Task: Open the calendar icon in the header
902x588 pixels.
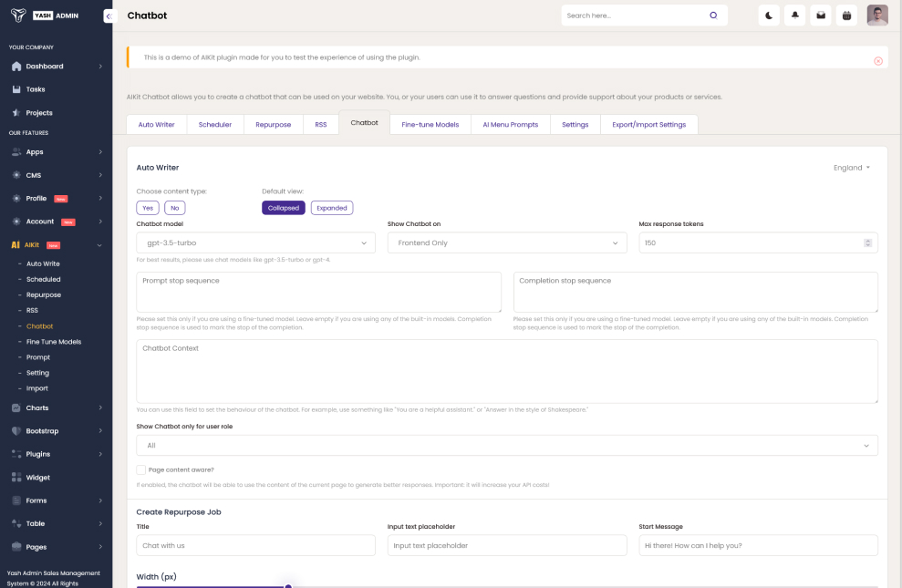Action: [846, 15]
